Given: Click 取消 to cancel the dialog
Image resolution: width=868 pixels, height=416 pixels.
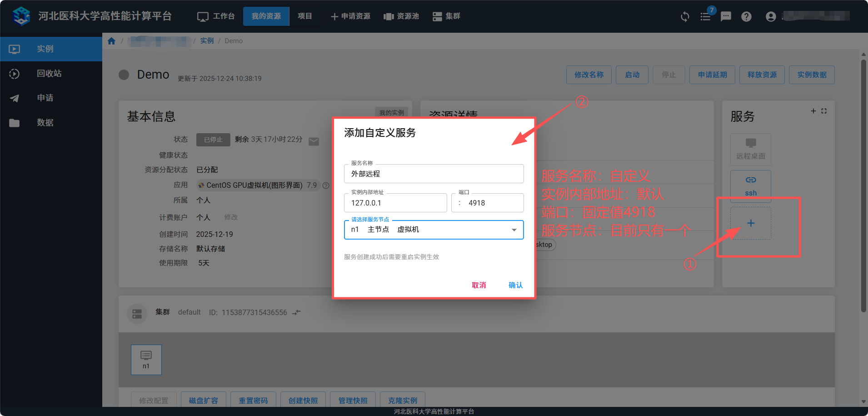Looking at the screenshot, I should (x=479, y=285).
